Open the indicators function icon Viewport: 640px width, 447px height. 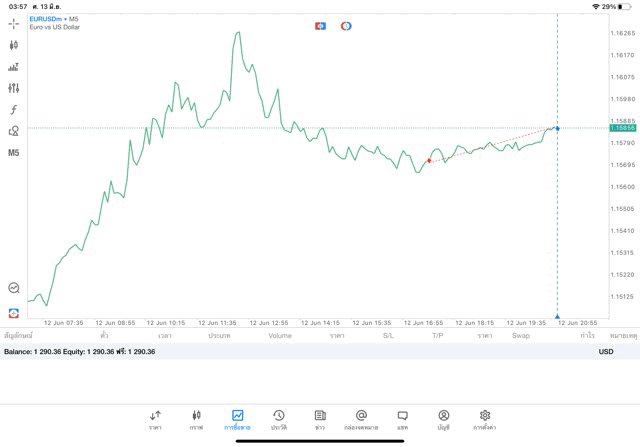tap(14, 110)
